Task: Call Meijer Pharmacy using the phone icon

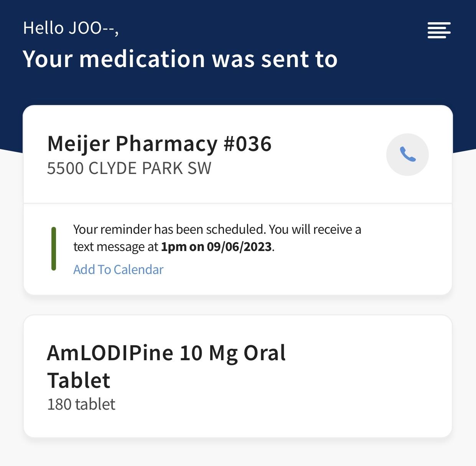Action: 407,154
